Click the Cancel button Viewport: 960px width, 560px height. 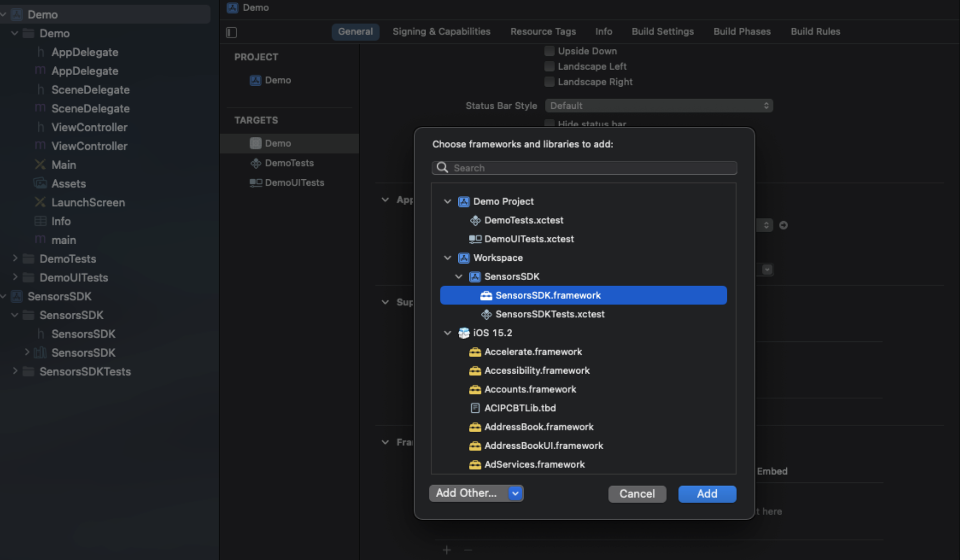(637, 494)
